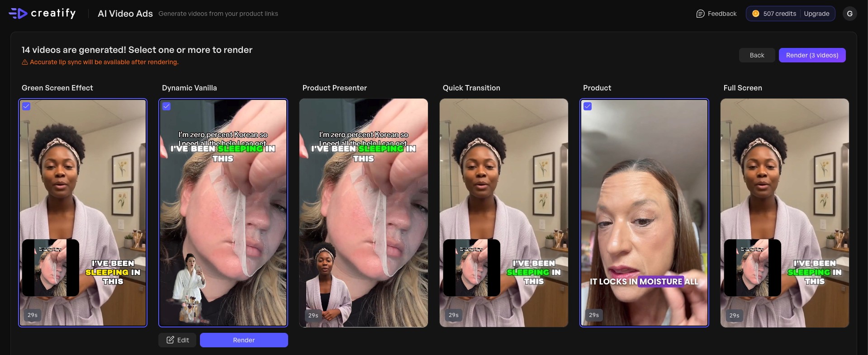Click the Green Screen Effect title
The width and height of the screenshot is (868, 355).
tap(57, 88)
